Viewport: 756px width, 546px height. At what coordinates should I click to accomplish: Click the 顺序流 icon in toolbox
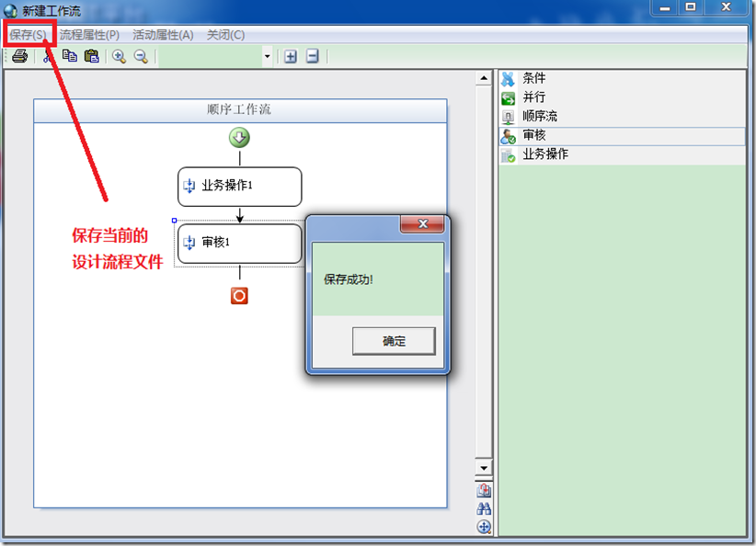click(x=509, y=117)
